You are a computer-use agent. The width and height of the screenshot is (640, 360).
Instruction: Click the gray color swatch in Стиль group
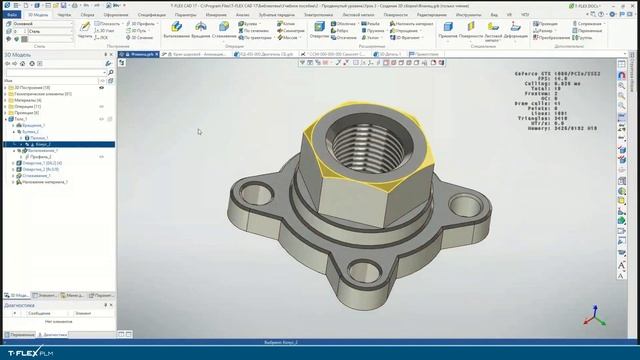click(x=24, y=39)
